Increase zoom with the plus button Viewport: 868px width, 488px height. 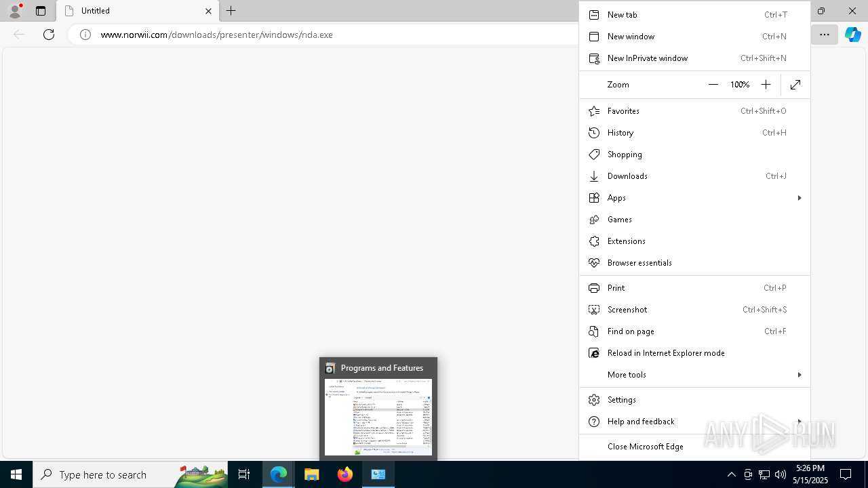coord(766,85)
